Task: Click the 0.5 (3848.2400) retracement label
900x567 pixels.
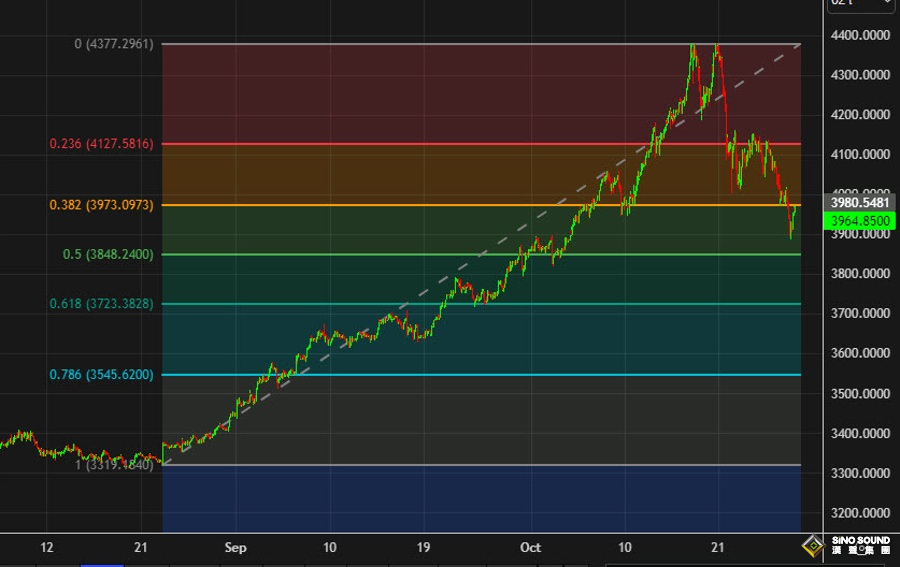Action: coord(108,254)
